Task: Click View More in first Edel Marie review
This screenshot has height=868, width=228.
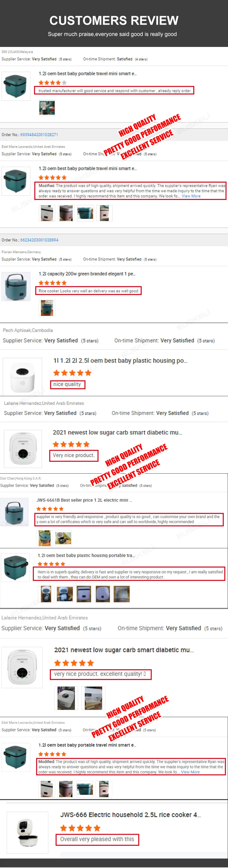Action: [x=191, y=196]
